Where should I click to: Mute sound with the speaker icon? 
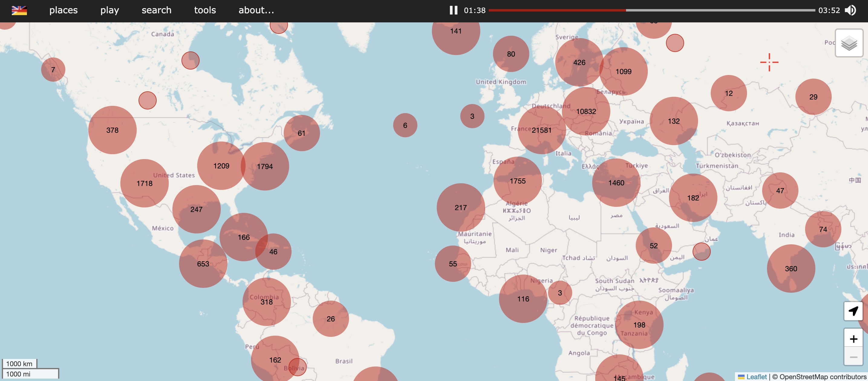pyautogui.click(x=850, y=11)
